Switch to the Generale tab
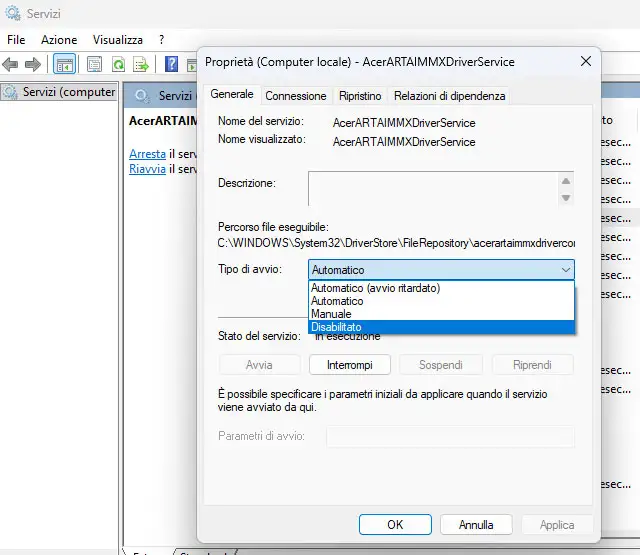Viewport: 640px width, 555px height. 232,94
